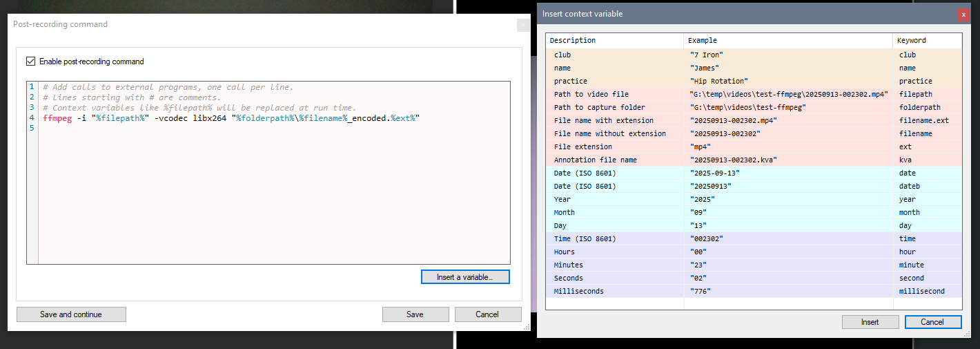Viewport: 980px width, 349px height.
Task: Toggle Enable post-recording command checkbox
Action: point(31,62)
